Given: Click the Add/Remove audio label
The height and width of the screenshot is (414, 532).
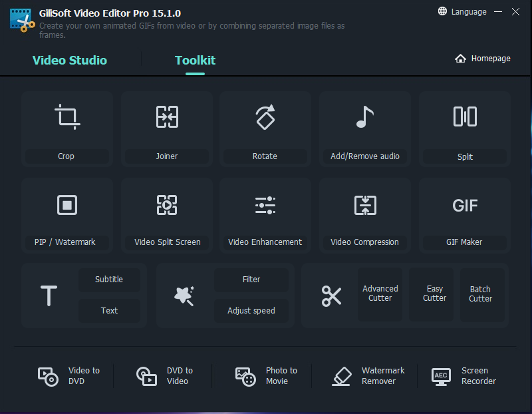Looking at the screenshot, I should click(365, 156).
